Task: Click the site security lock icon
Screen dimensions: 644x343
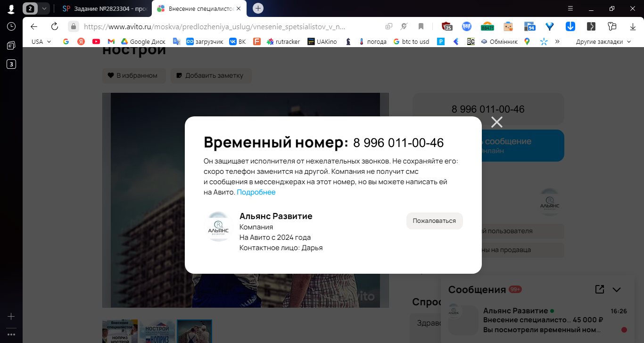Action: coord(73,26)
